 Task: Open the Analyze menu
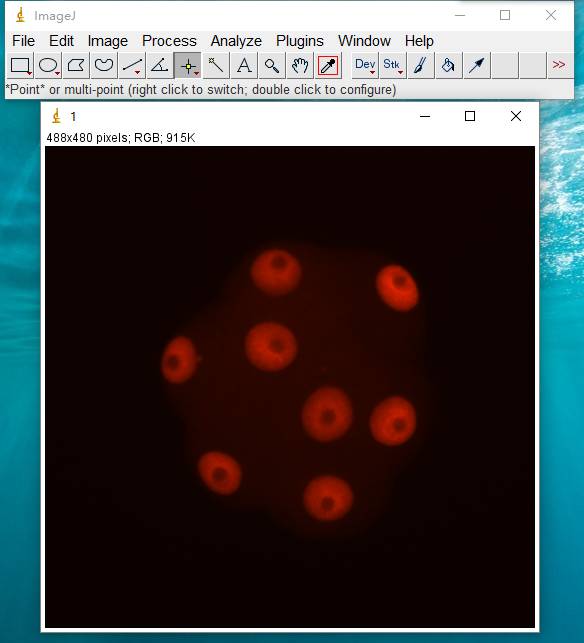(x=236, y=41)
